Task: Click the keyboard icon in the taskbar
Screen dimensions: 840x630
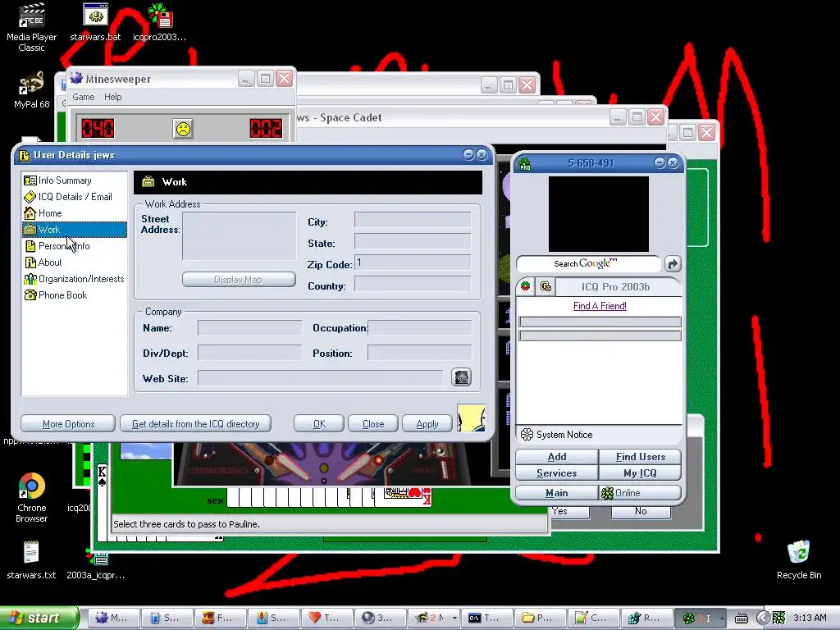Action: click(x=742, y=619)
